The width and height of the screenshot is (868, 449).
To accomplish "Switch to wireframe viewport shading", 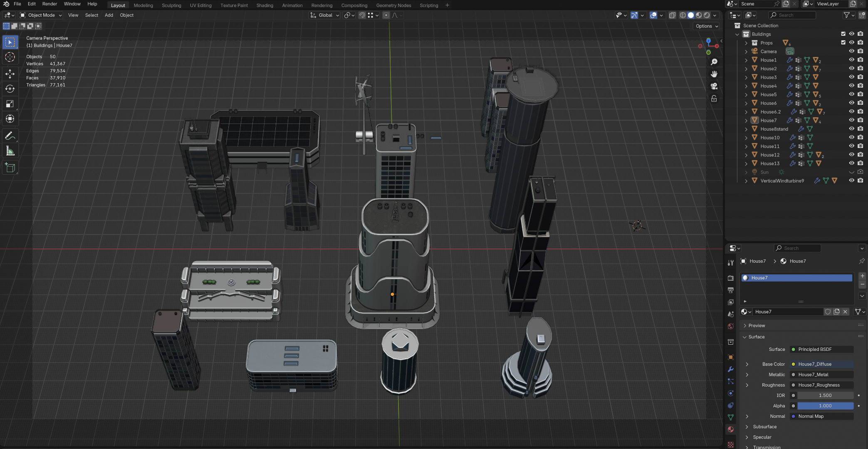I will pos(683,15).
